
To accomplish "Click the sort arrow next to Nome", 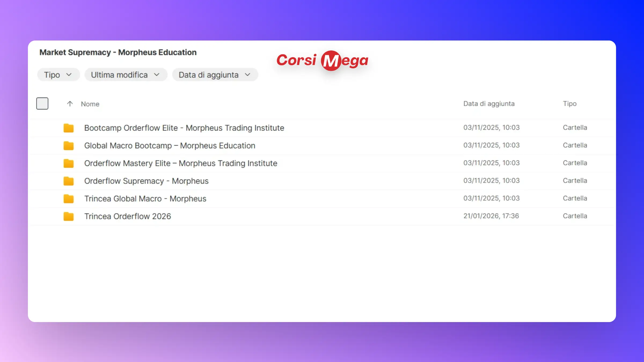I will click(x=70, y=104).
